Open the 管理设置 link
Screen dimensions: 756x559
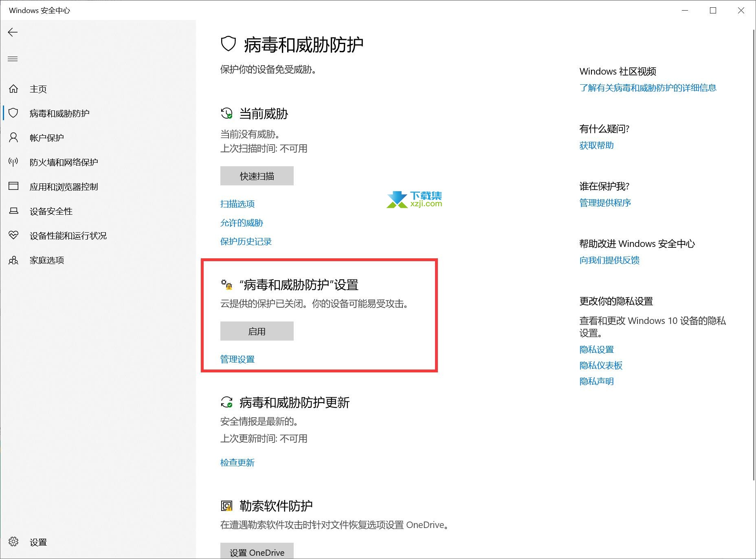(x=237, y=359)
